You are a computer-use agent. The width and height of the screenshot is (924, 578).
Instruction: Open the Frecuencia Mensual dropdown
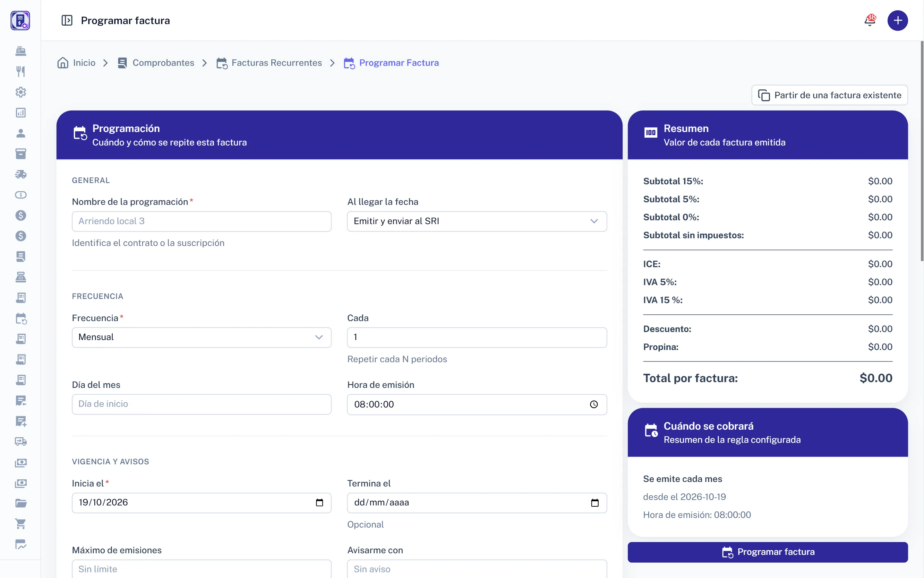(x=201, y=337)
